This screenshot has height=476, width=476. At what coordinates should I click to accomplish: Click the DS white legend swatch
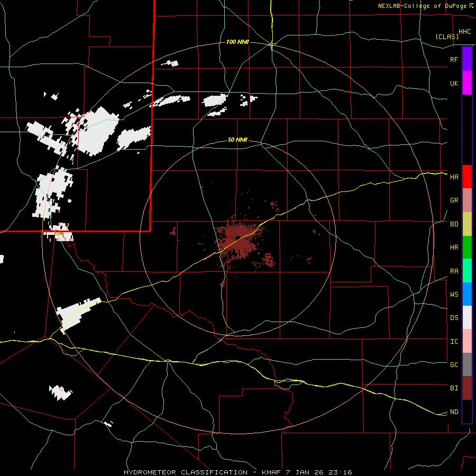coord(467,317)
